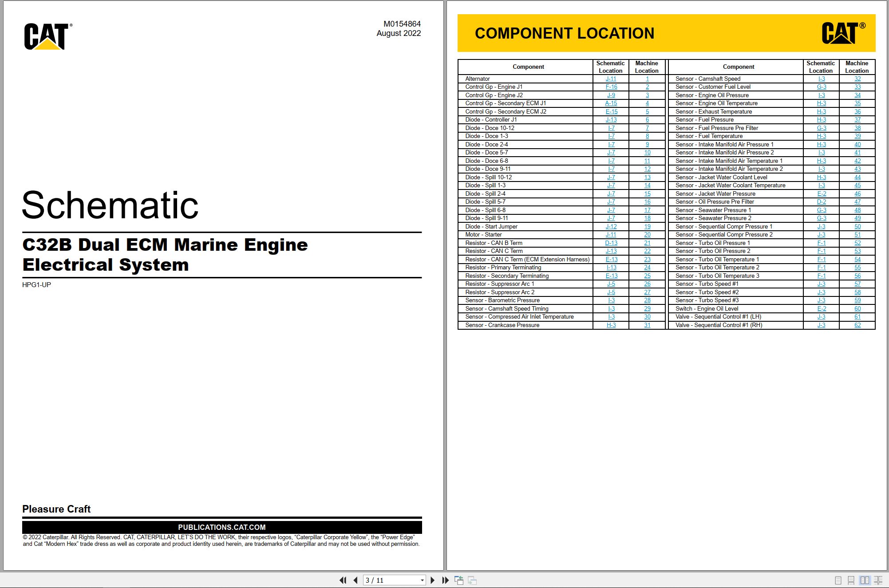Click machine location 20 for Motor - Starter
This screenshot has width=889, height=588.
647,235
